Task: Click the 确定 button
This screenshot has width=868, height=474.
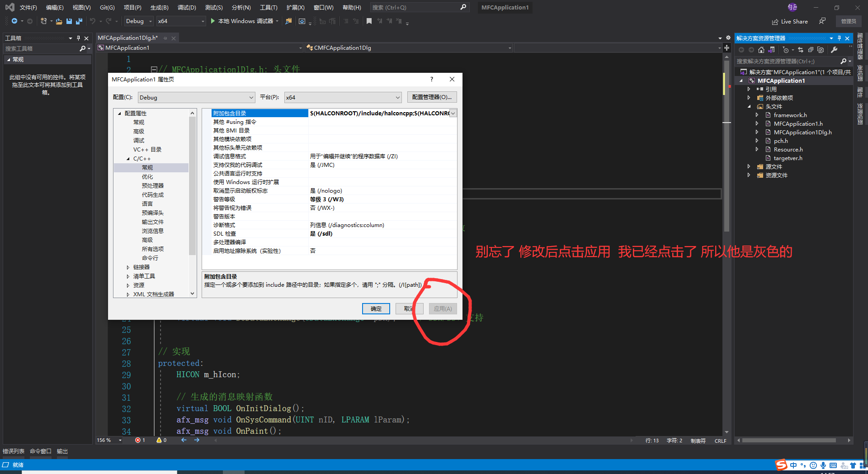Action: click(x=376, y=308)
